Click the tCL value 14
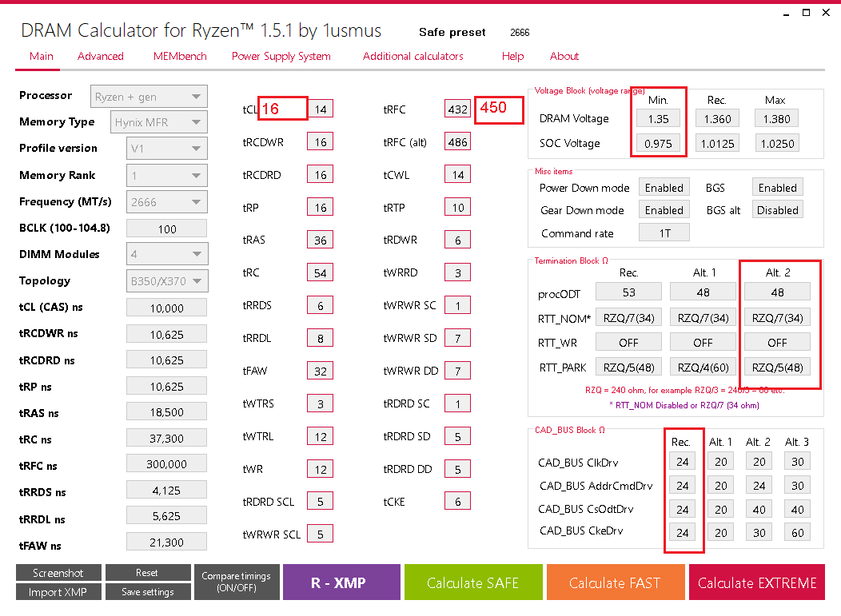The width and height of the screenshot is (841, 616). click(x=321, y=109)
